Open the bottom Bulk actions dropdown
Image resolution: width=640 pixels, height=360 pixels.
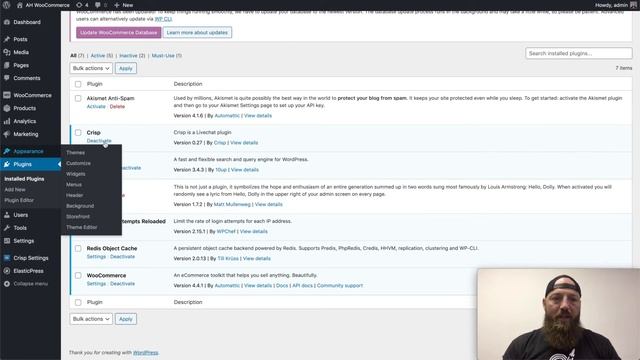point(91,319)
